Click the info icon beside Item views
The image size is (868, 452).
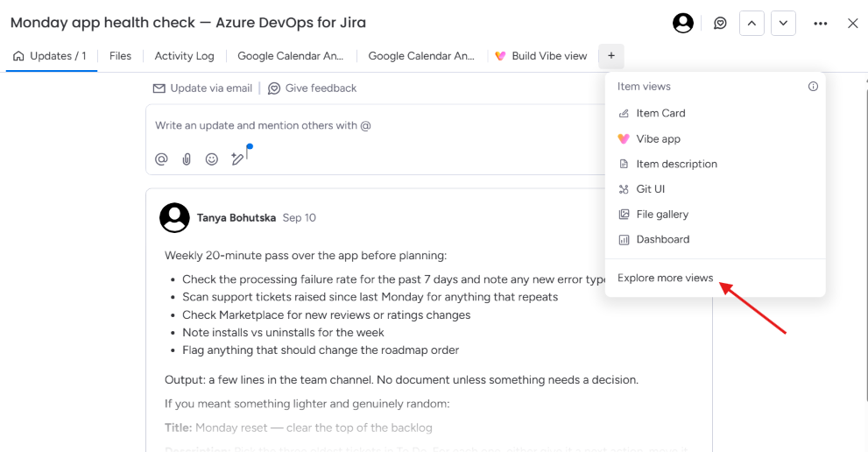click(x=813, y=87)
